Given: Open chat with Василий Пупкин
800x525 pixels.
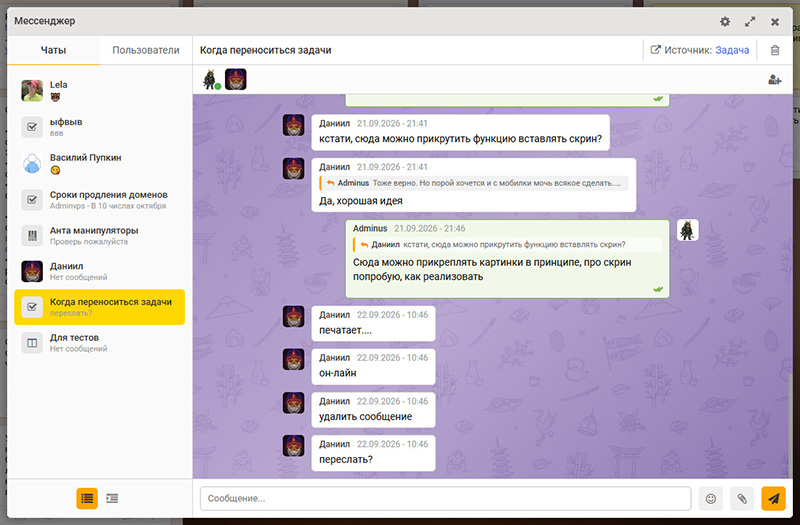Looking at the screenshot, I should click(99, 163).
